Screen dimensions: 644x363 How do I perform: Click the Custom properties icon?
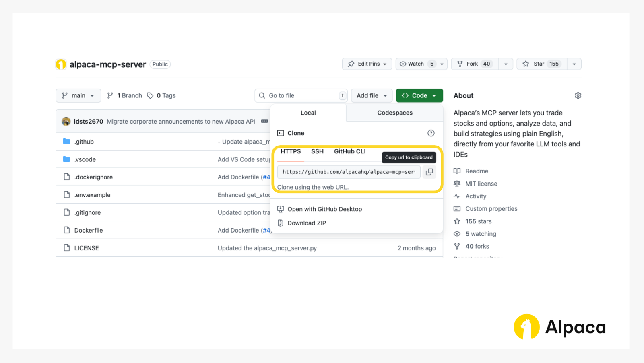click(457, 208)
